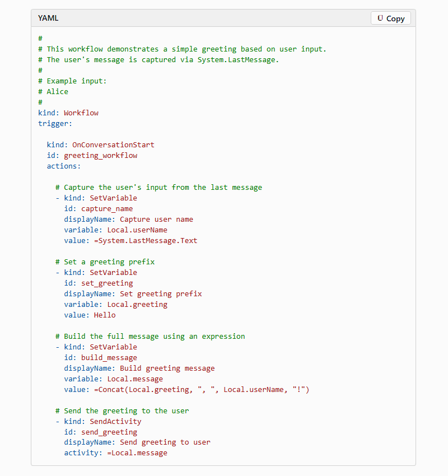Viewport: 448px width, 476px height.
Task: Click the 'id: send_greeting' line
Action: point(100,432)
